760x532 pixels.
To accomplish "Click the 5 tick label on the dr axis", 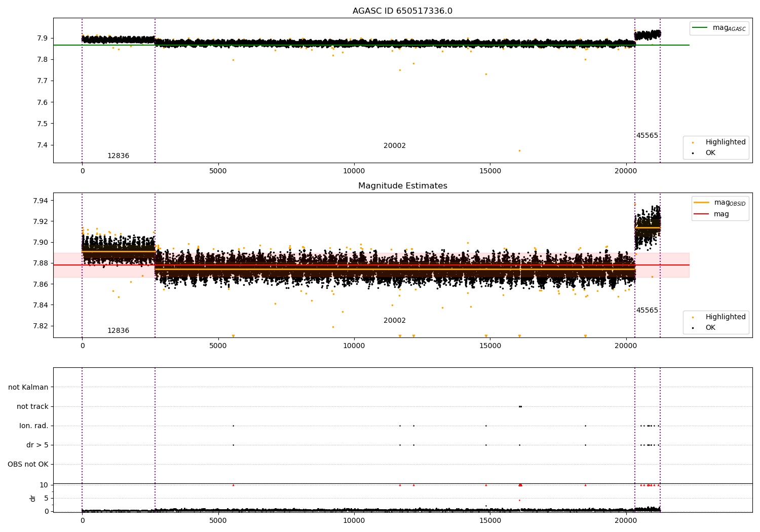I will (x=47, y=498).
